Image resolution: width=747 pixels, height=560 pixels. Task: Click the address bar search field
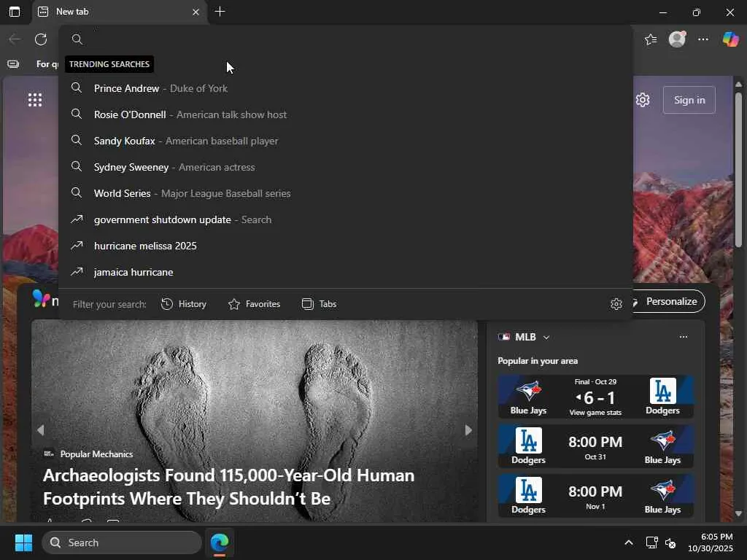(x=345, y=39)
